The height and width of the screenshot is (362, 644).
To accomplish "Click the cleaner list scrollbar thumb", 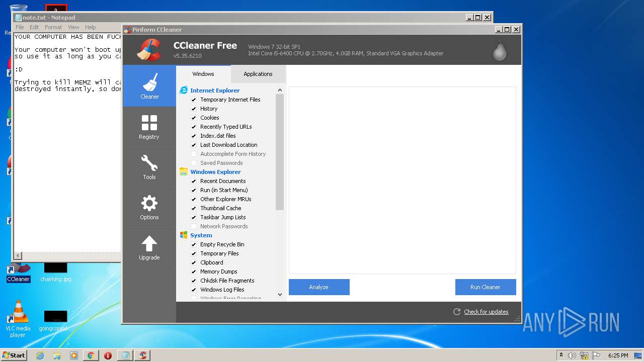I will [280, 152].
